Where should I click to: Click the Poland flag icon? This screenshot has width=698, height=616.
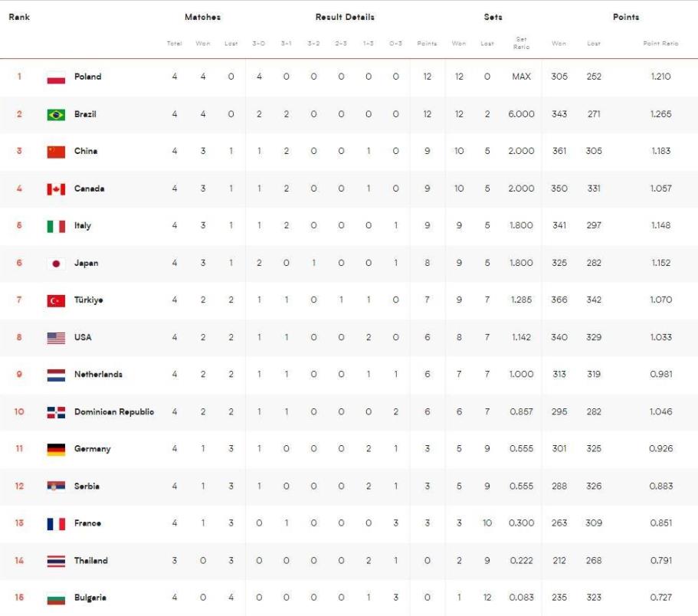point(56,77)
